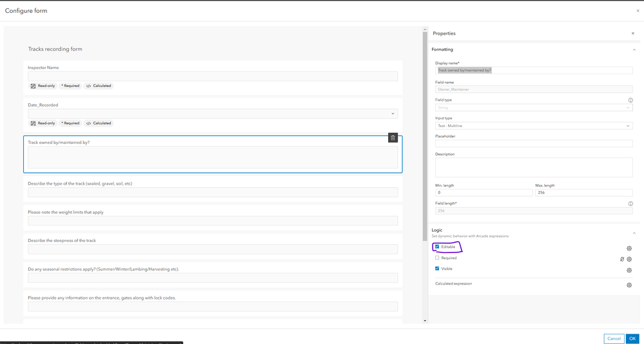Click the disabled Field length box
The image size is (644, 344).
[534, 210]
